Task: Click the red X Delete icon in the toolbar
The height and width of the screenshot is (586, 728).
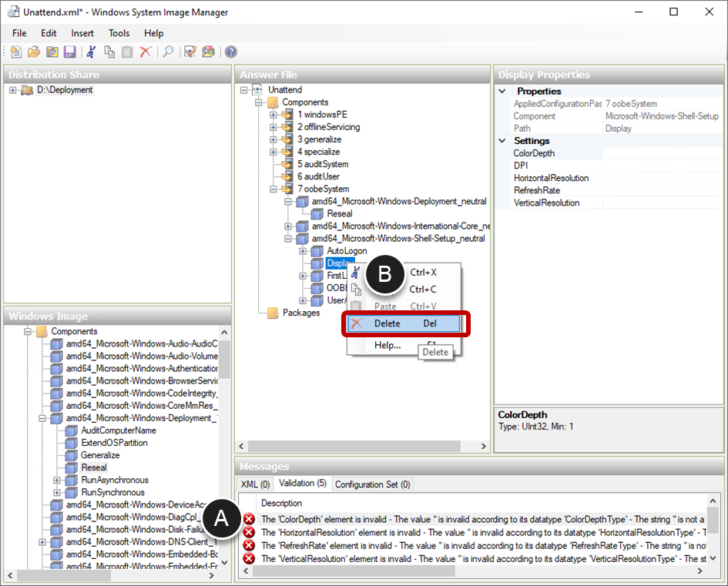Action: [x=145, y=52]
